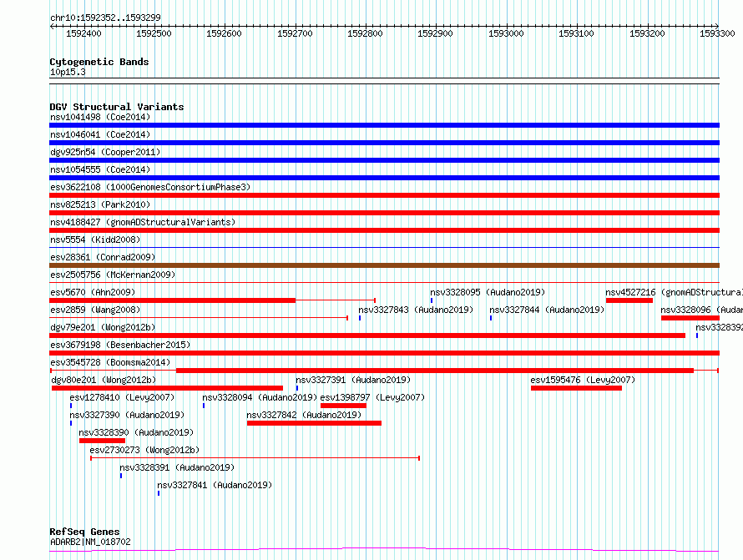The height and width of the screenshot is (560, 743).
Task: Click the nsv5554 (Kidd2008) label
Action: (x=95, y=240)
